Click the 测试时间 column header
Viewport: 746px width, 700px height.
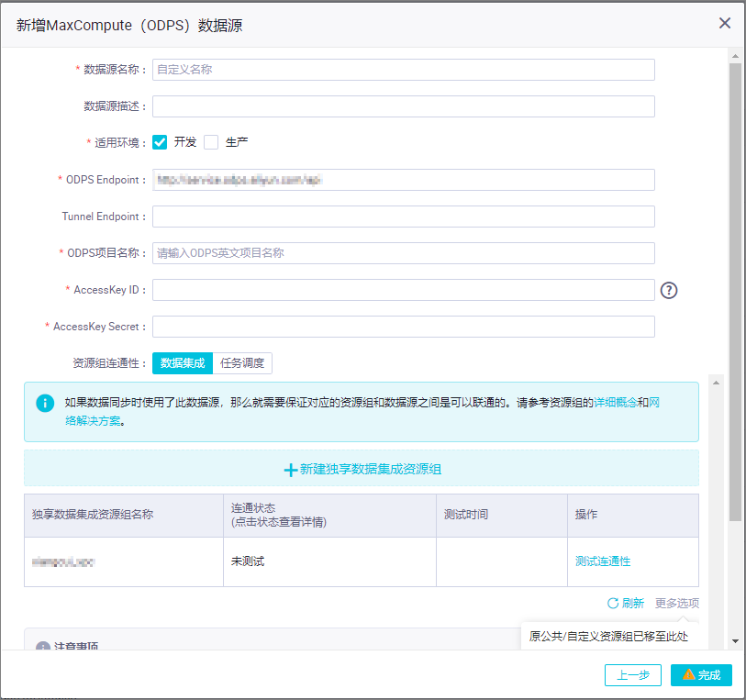[x=502, y=516]
